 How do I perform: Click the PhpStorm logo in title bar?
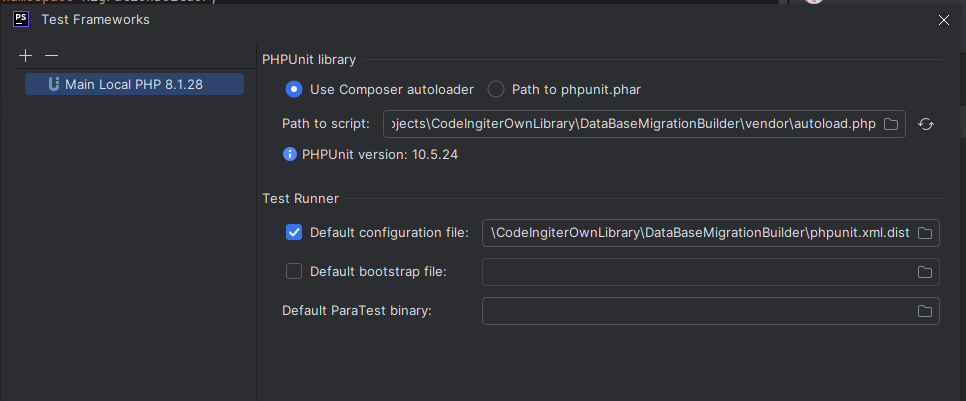point(20,18)
